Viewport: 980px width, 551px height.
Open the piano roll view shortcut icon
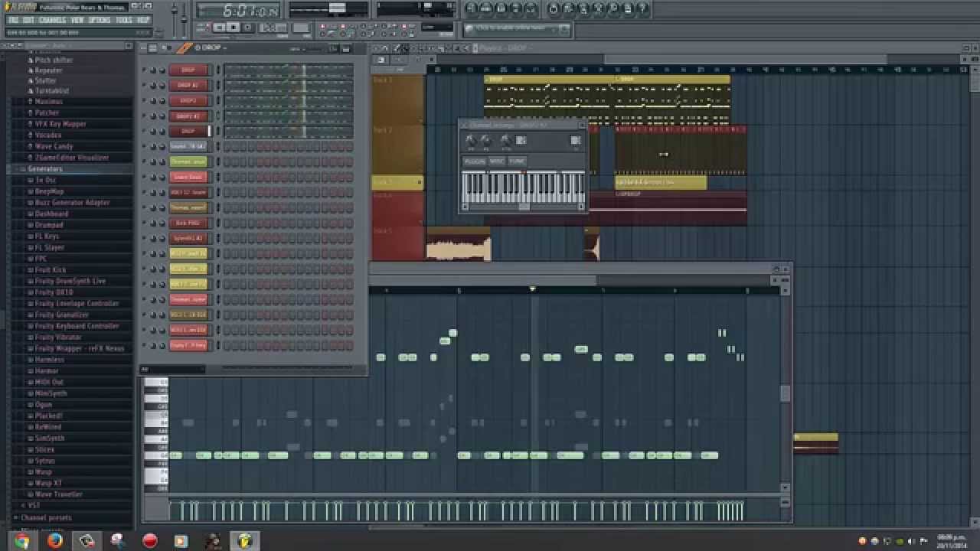click(x=501, y=8)
